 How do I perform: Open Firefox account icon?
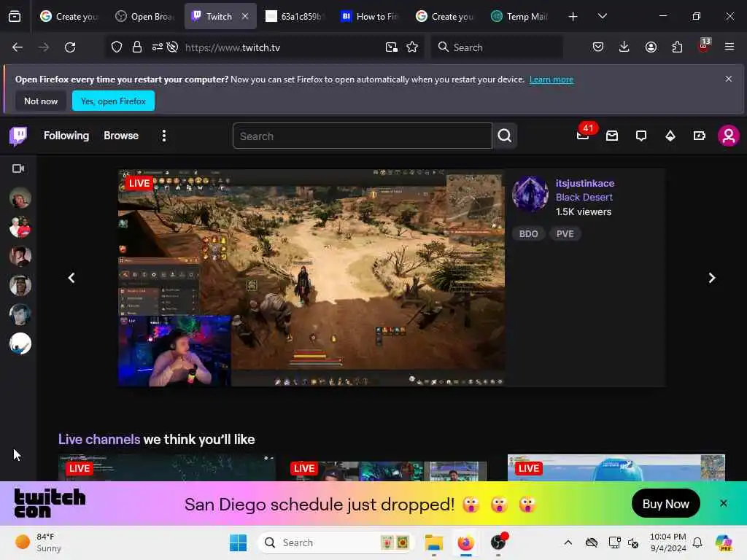click(651, 47)
